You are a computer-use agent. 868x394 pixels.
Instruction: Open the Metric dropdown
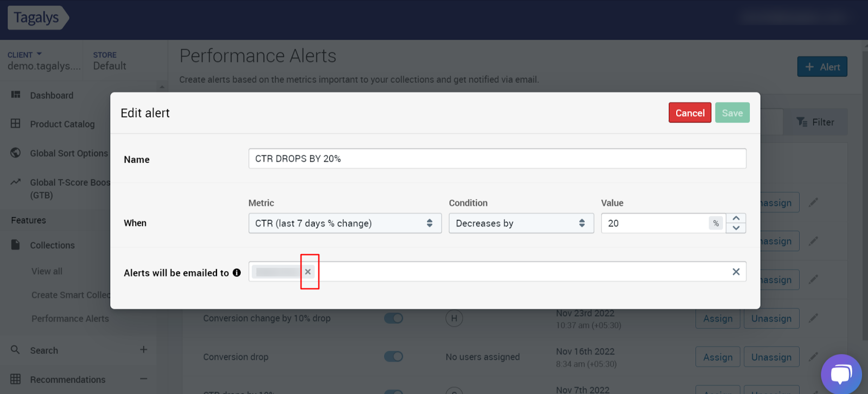click(x=344, y=223)
